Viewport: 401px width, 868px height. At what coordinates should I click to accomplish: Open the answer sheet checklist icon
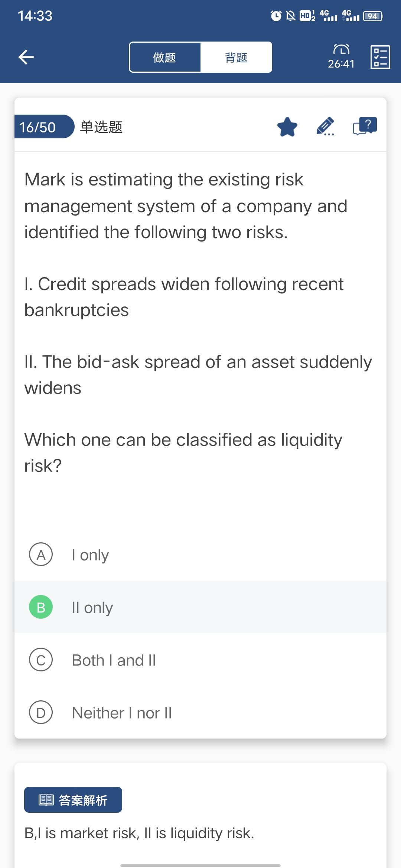(x=380, y=57)
